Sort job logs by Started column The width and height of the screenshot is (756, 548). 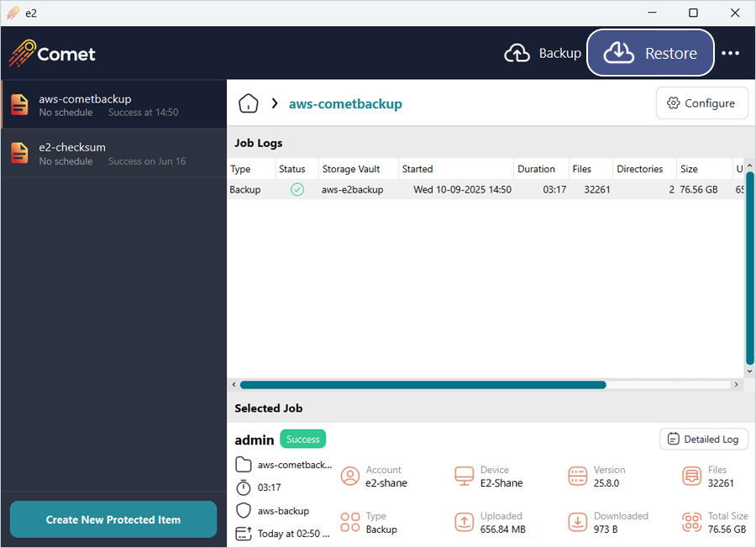tap(456, 169)
